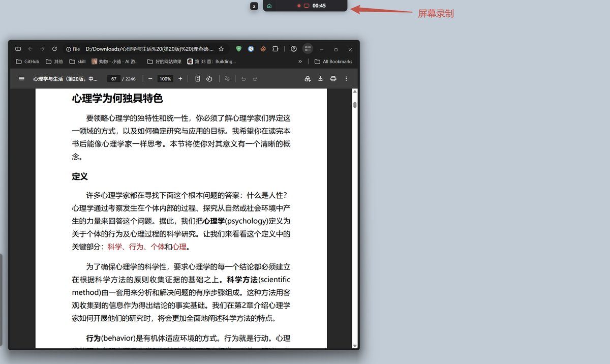Open the cookie extension icon
The height and width of the screenshot is (364, 610).
[263, 49]
